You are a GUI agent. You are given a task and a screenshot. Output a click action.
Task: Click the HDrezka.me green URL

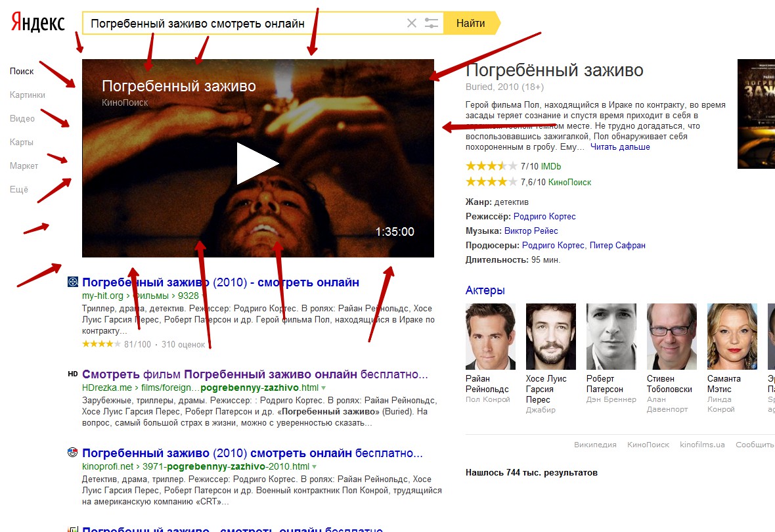[x=107, y=388]
